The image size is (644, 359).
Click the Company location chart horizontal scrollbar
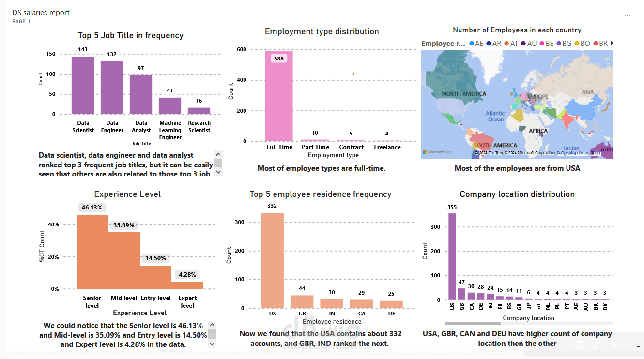click(x=473, y=323)
